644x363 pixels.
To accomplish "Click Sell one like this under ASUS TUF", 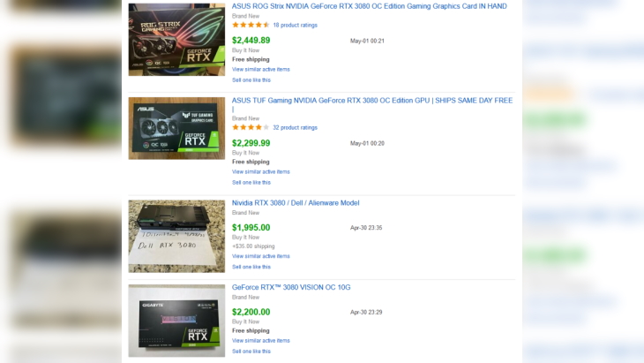I will coord(251,183).
